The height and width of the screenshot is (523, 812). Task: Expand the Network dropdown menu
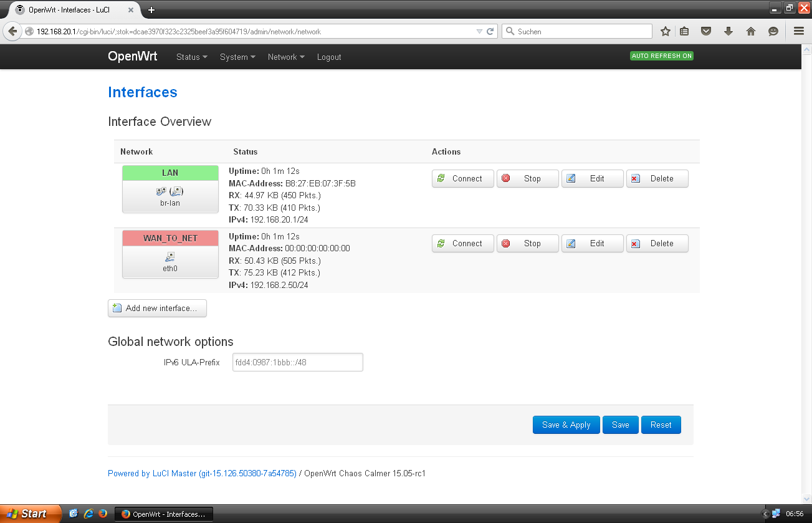point(285,57)
